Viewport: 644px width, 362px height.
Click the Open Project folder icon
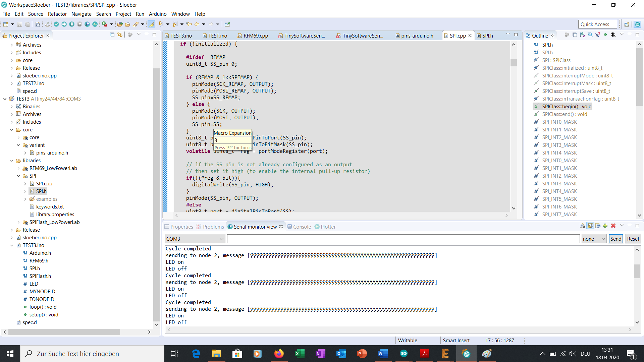(127, 24)
